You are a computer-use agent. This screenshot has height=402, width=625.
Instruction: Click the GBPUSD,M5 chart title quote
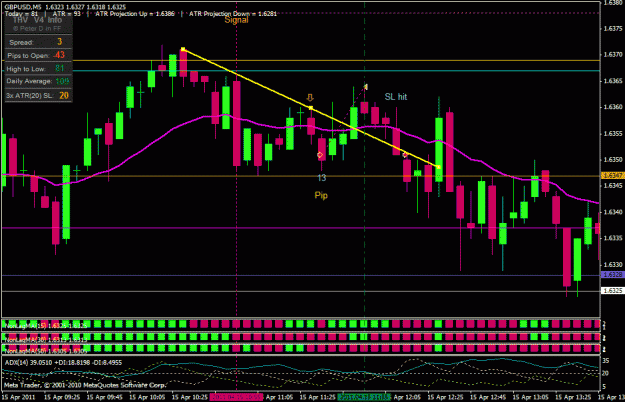65,7
